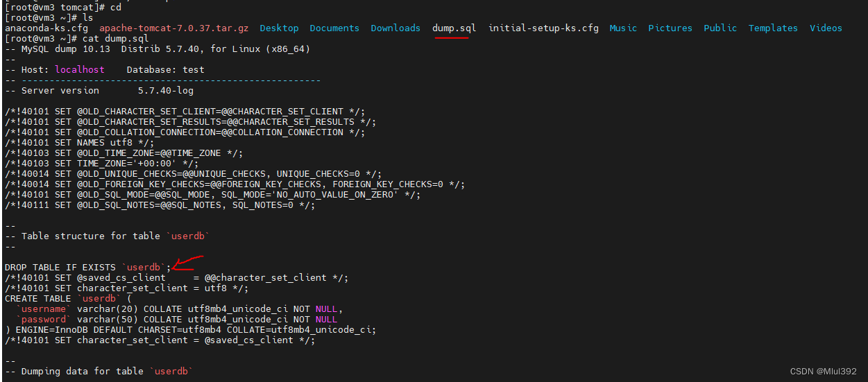Click apache-tomcat-7.0.37.tar.gz file name
868x382 pixels.
pyautogui.click(x=174, y=28)
